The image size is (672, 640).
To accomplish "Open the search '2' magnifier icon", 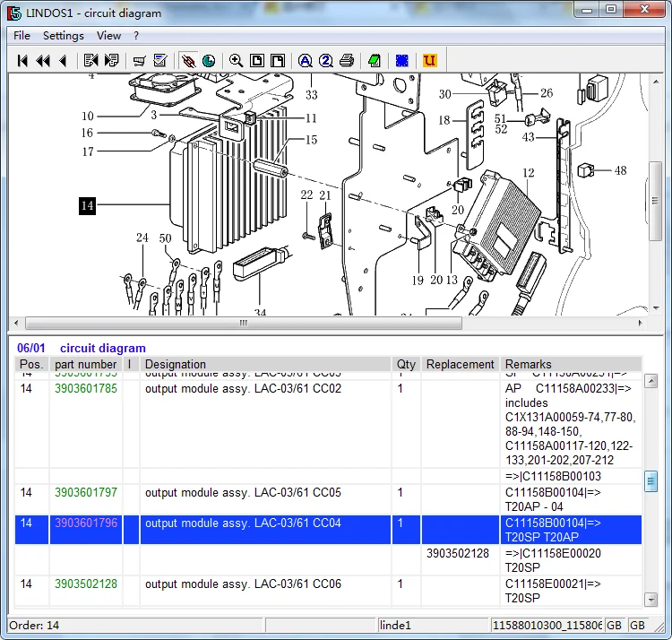I will [326, 61].
